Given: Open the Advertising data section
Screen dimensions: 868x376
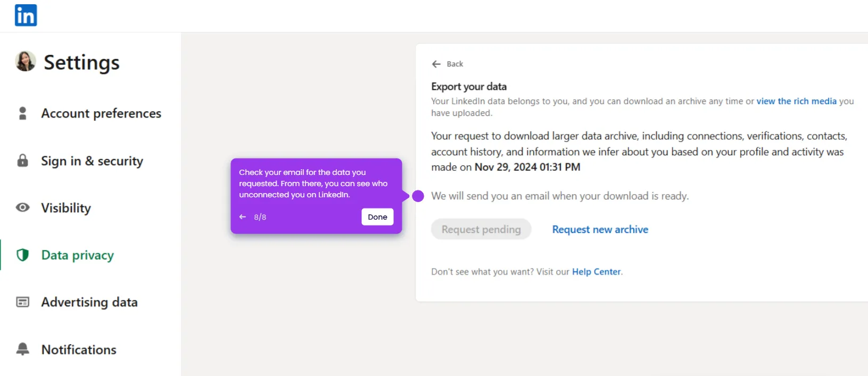Looking at the screenshot, I should click(89, 302).
